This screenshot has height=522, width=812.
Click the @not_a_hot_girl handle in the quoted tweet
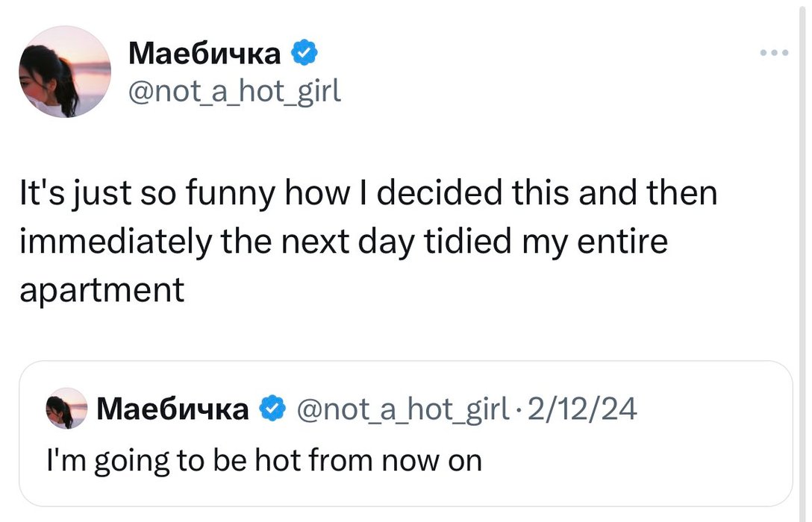(x=403, y=409)
